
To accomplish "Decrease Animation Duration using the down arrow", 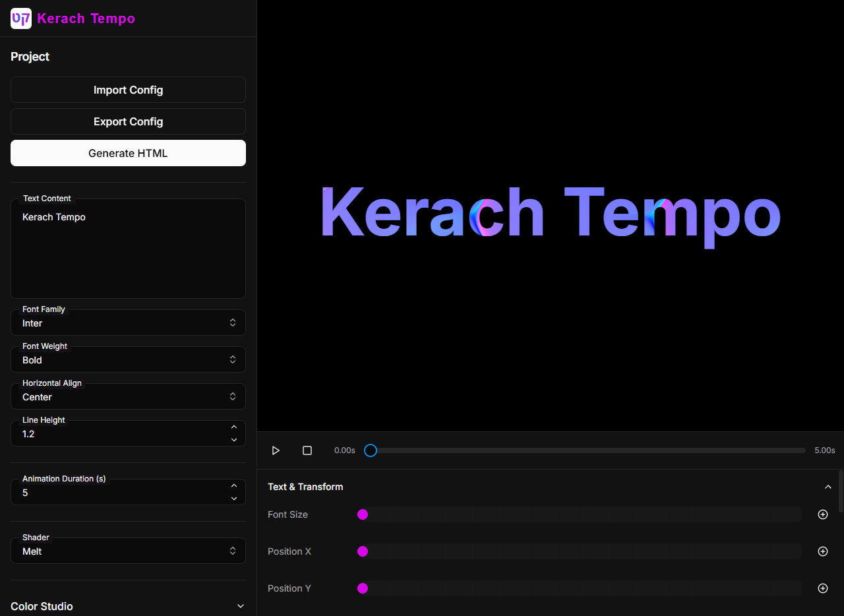I will click(x=234, y=498).
